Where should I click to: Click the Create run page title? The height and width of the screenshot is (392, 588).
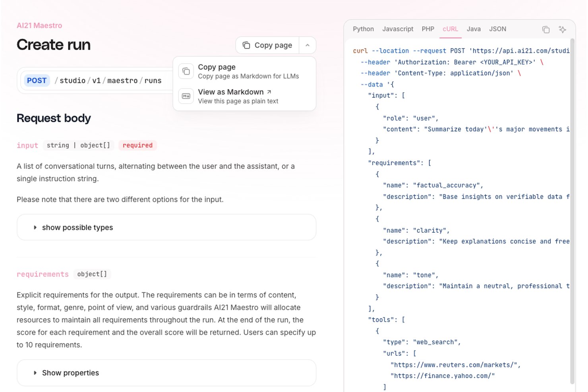(x=54, y=45)
